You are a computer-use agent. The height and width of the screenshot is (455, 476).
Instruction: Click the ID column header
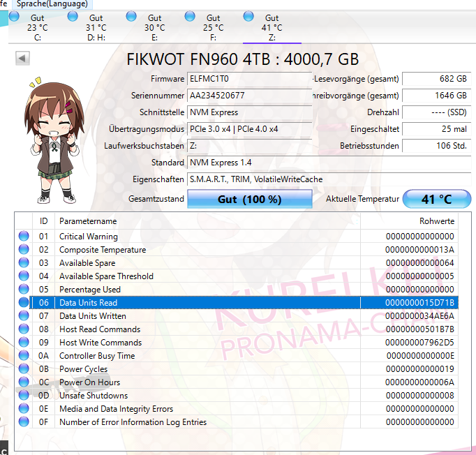pyautogui.click(x=43, y=221)
